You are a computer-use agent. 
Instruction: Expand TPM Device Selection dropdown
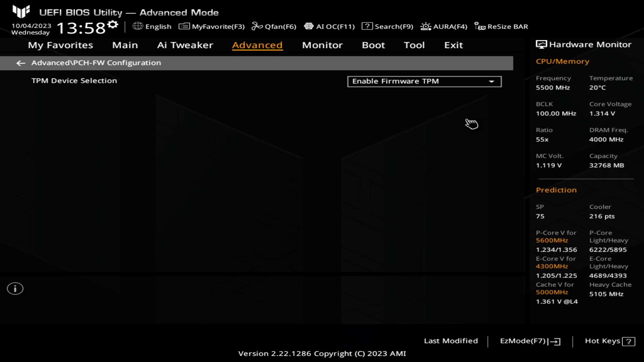coord(492,81)
